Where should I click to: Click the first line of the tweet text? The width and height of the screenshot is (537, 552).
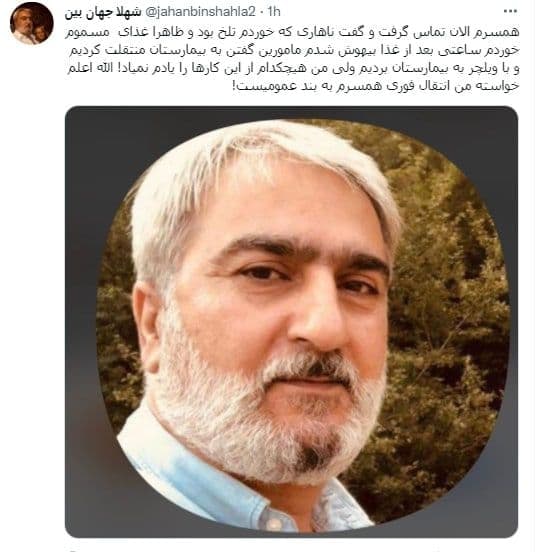(292, 32)
